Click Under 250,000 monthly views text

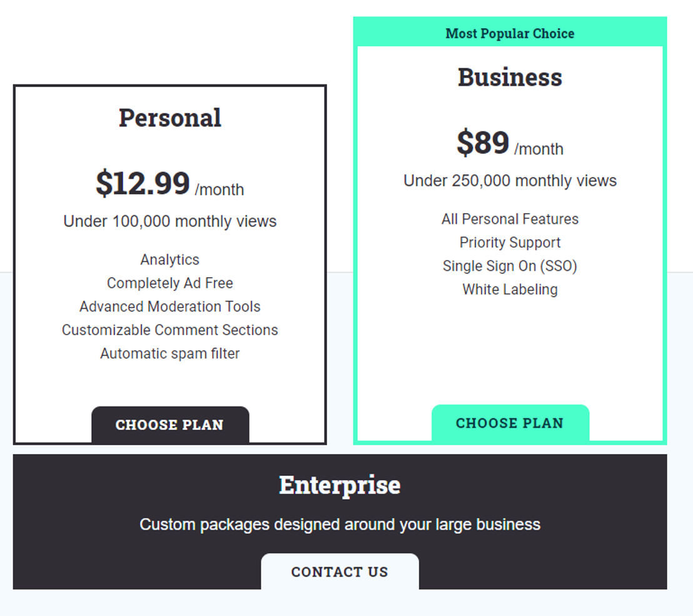510,180
